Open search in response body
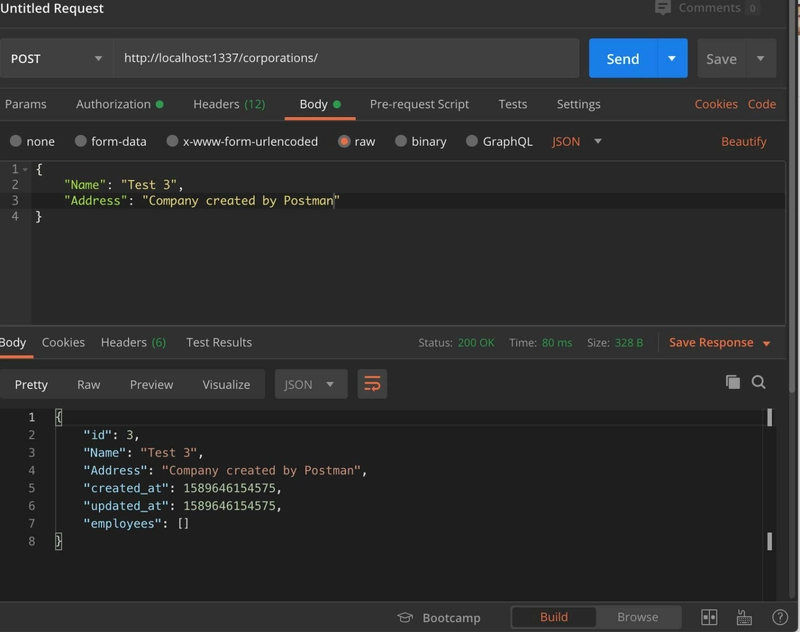This screenshot has width=800, height=632. 759,382
